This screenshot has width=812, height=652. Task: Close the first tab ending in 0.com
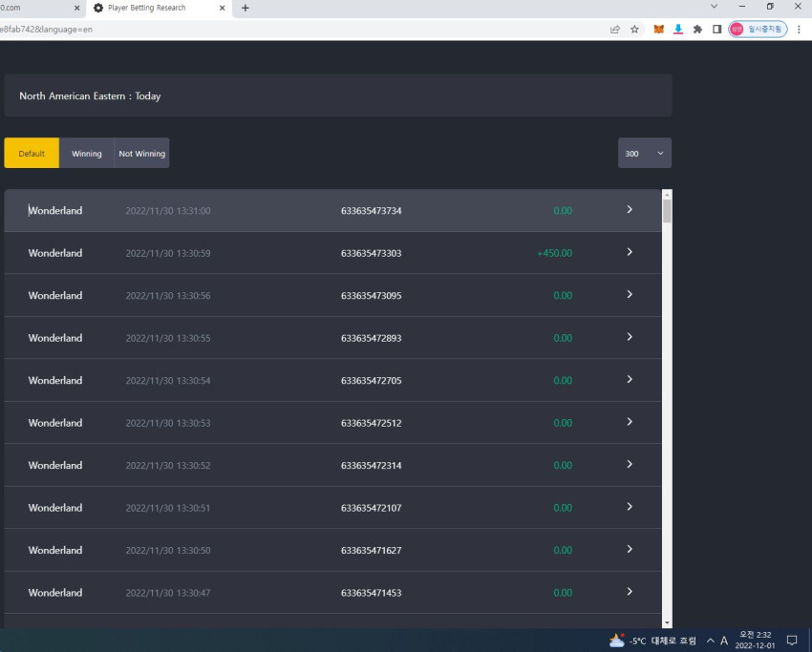point(77,8)
